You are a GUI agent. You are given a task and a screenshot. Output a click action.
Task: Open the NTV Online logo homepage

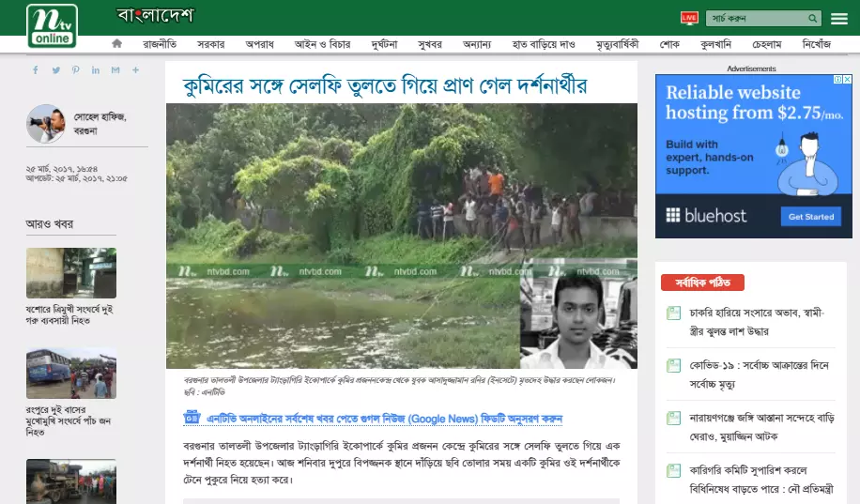[52, 25]
